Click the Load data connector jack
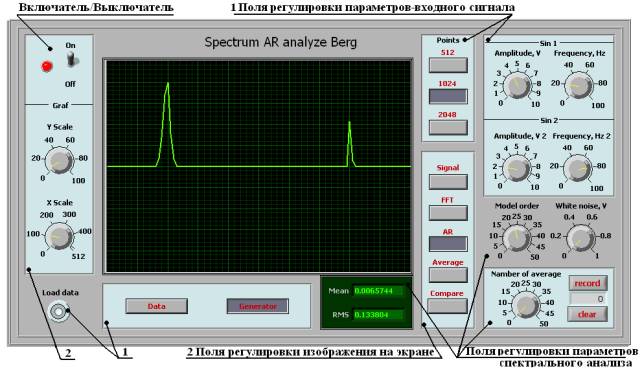Screen dimensions: 642x373 click(58, 312)
